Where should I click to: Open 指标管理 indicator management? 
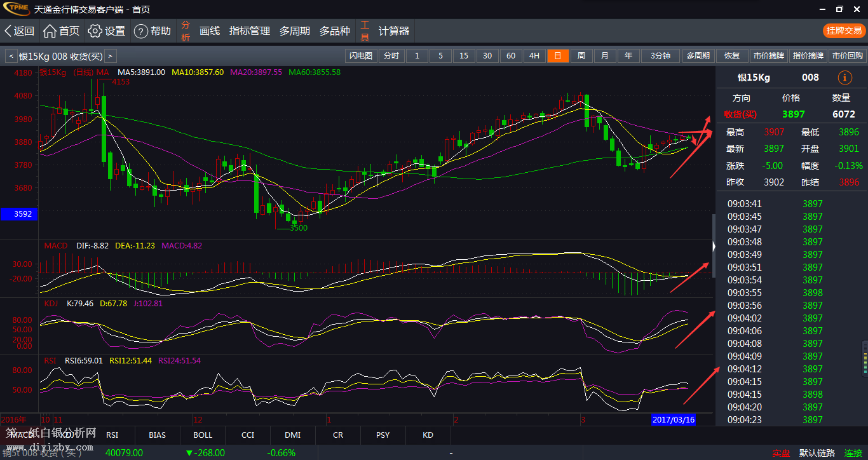[x=250, y=30]
